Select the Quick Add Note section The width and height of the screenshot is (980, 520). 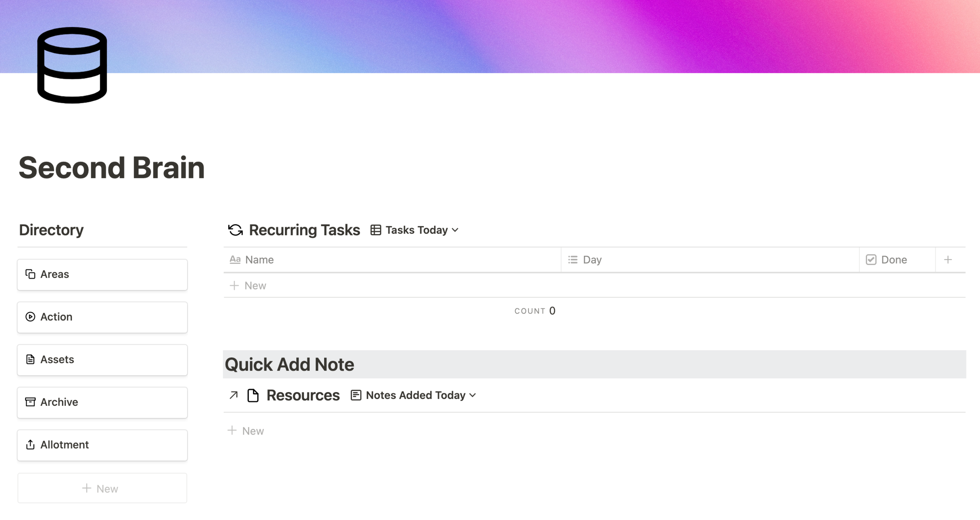[x=289, y=364]
